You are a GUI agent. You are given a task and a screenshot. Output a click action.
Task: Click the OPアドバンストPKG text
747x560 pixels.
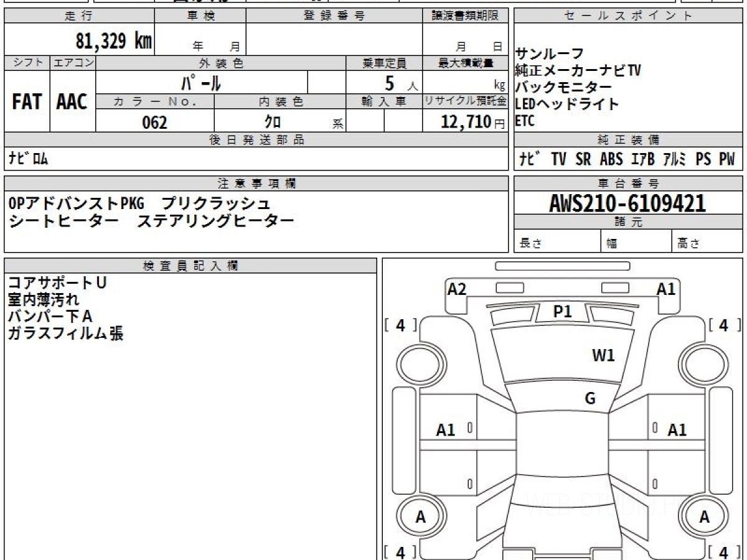77,203
